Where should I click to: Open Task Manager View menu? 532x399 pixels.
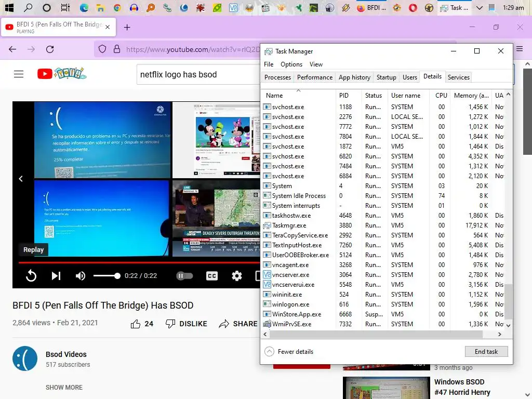pos(316,64)
